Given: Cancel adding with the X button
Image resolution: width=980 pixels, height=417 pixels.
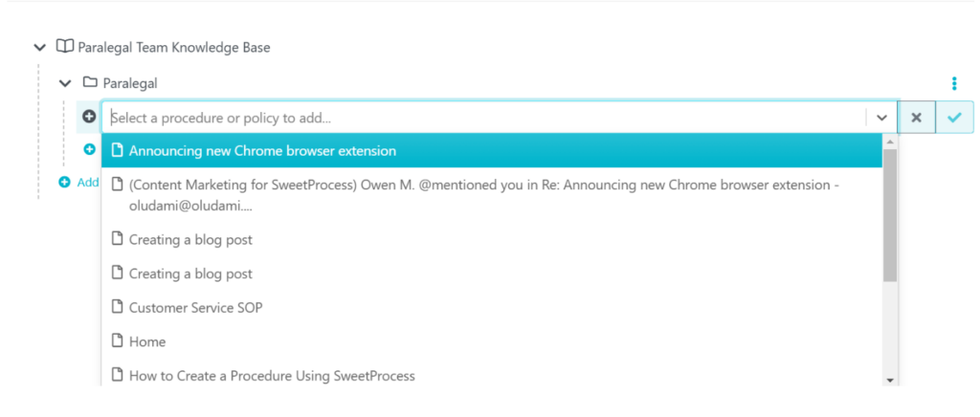Looking at the screenshot, I should coord(916,118).
